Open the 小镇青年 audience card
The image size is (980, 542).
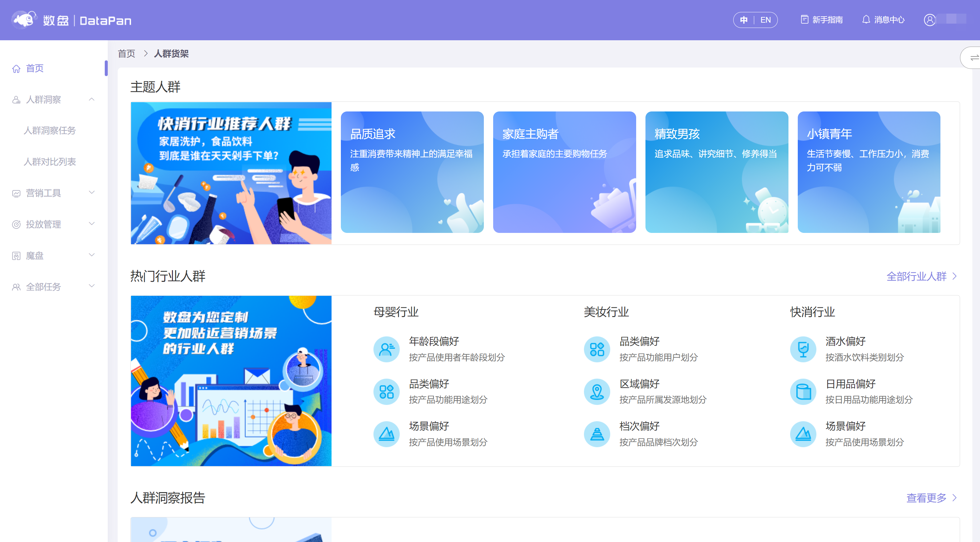(869, 172)
